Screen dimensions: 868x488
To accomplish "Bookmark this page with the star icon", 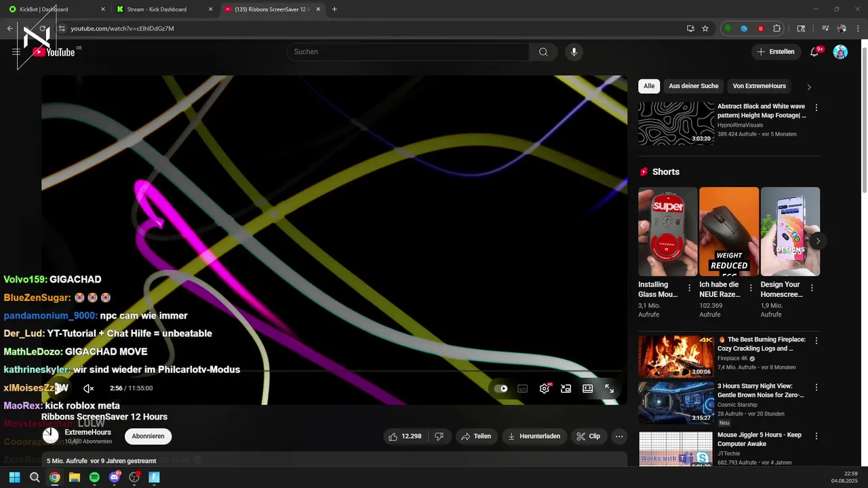I will click(705, 28).
